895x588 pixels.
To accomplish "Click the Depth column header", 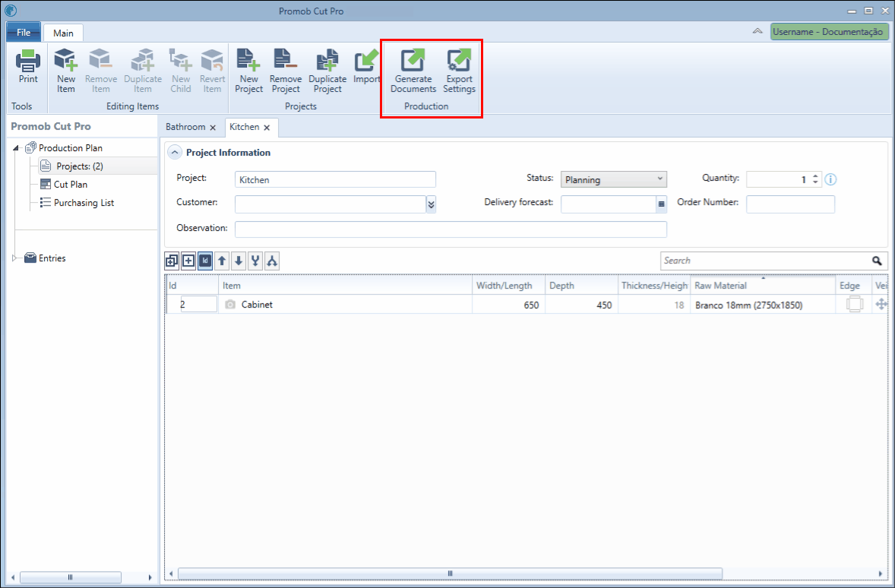I will [582, 286].
